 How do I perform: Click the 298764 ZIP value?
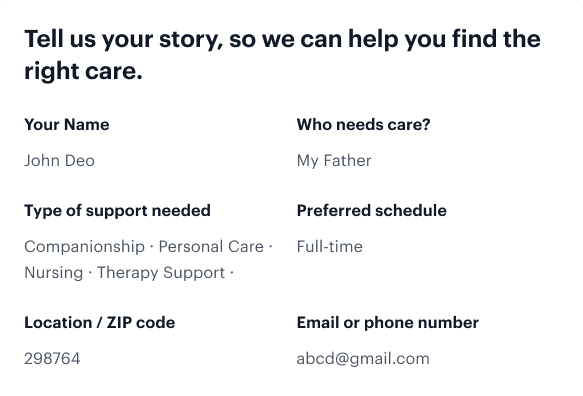click(52, 359)
